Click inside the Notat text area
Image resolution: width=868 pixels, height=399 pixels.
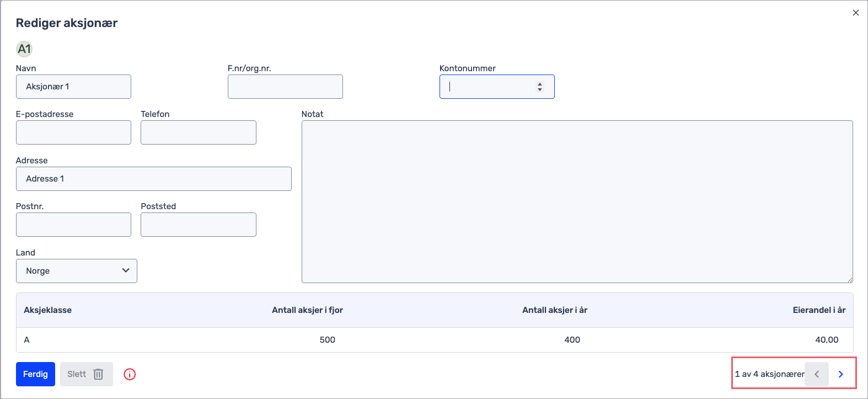(x=577, y=201)
